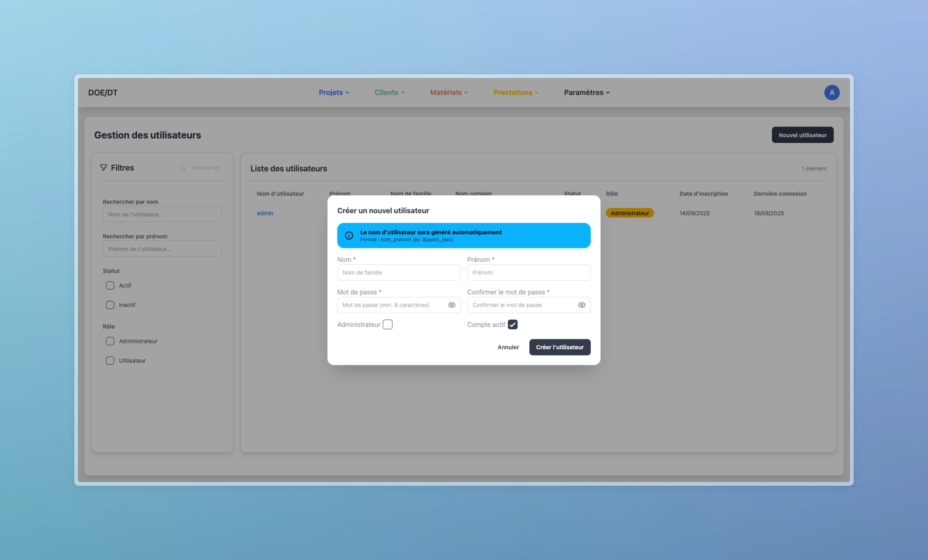Expand the Matériels menu chevron
The width and height of the screenshot is (928, 560).
pos(466,93)
